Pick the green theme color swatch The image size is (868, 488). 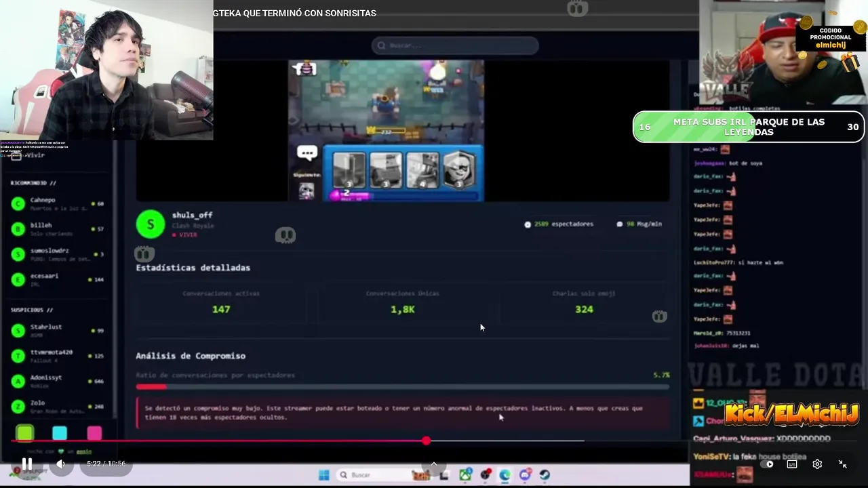tap(25, 433)
